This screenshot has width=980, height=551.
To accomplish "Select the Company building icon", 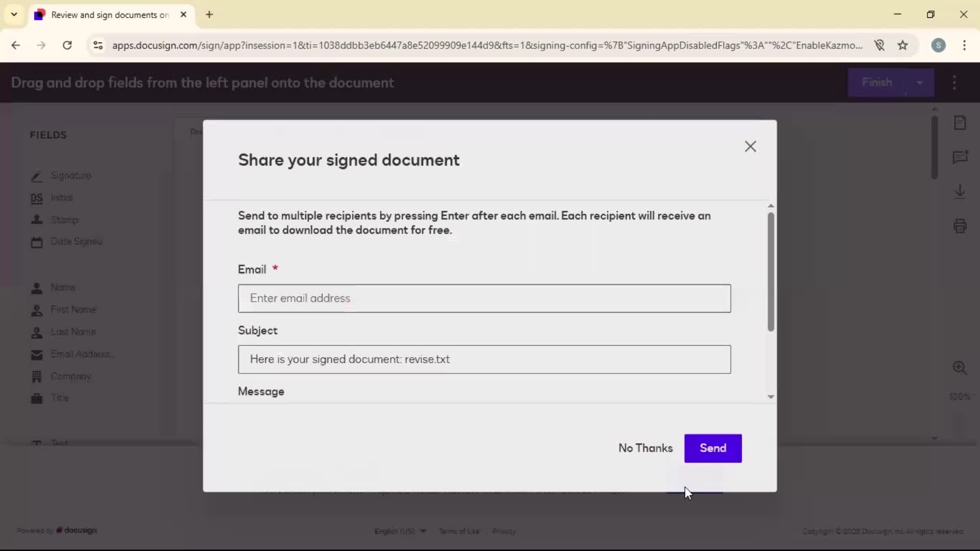I will 37,377.
